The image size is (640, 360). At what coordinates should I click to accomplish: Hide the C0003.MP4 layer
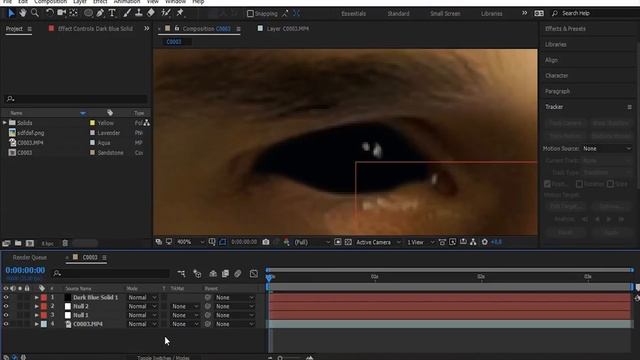pos(6,324)
